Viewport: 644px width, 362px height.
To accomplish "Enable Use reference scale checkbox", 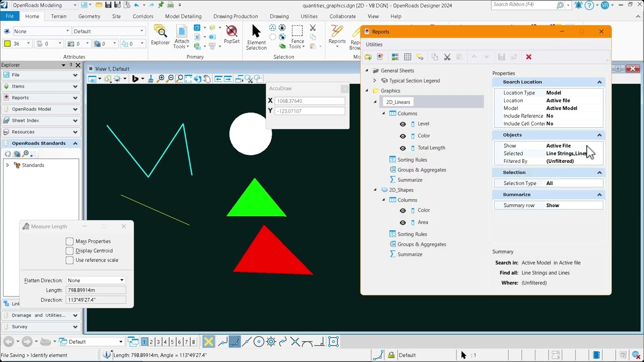I will 69,260.
